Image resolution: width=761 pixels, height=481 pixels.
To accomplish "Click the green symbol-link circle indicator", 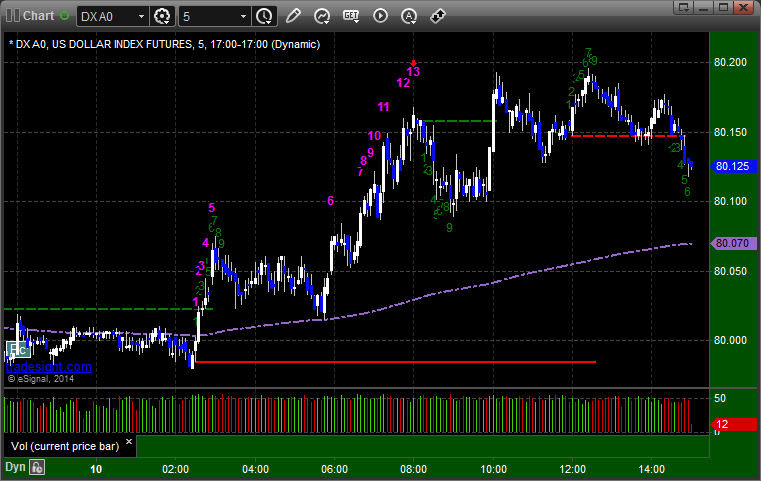I will pyautogui.click(x=64, y=16).
